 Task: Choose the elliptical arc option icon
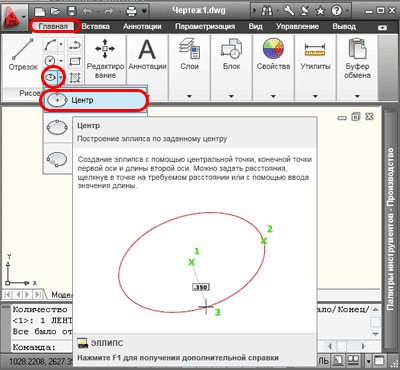point(57,159)
